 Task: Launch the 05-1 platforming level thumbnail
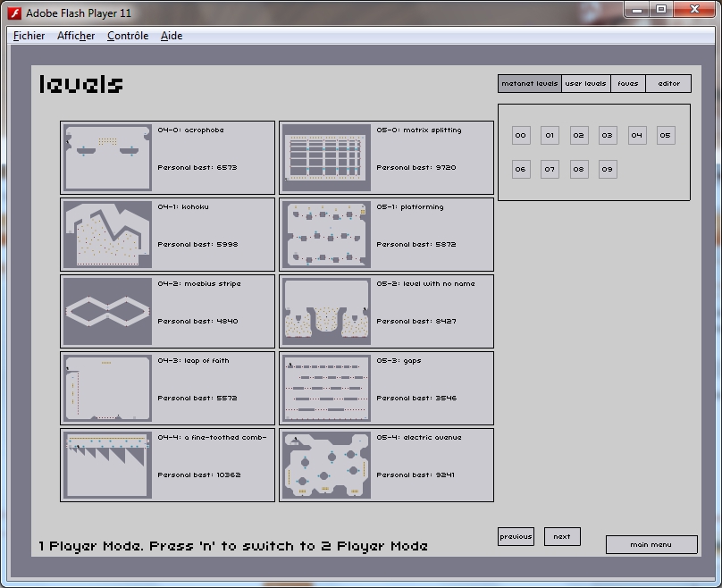pos(326,234)
